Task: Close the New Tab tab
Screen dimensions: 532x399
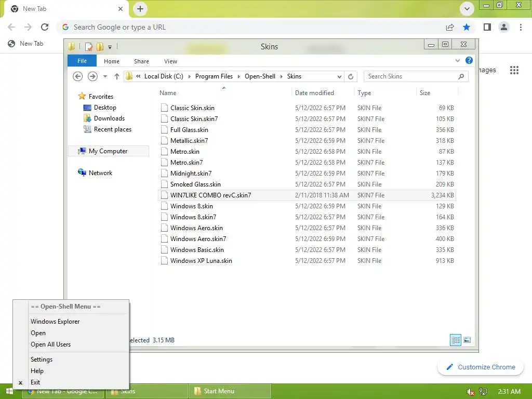Action: pyautogui.click(x=121, y=9)
